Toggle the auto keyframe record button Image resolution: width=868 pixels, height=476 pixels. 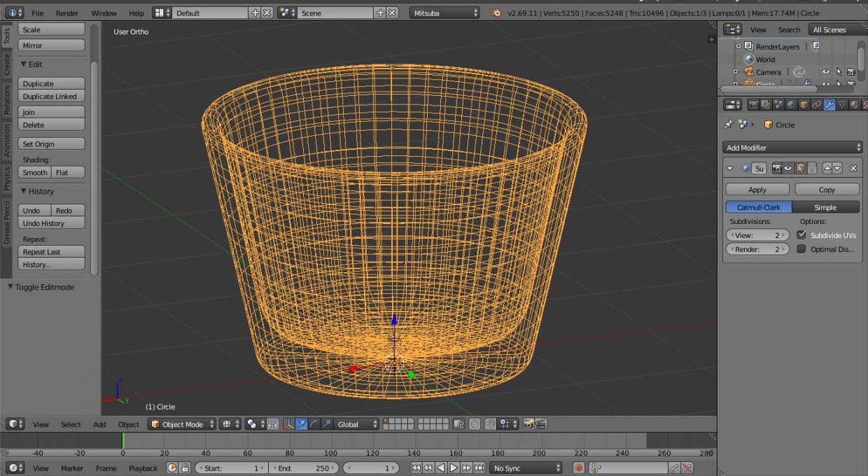click(579, 468)
